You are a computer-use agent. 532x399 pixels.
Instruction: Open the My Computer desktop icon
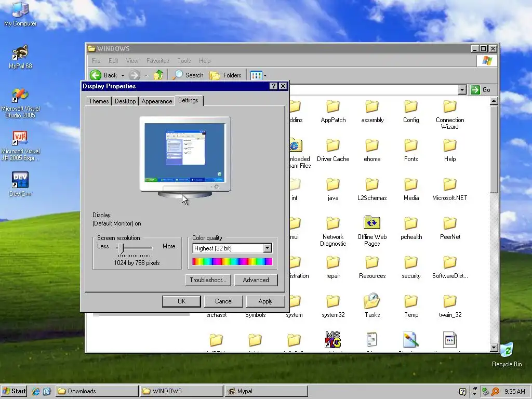(20, 14)
